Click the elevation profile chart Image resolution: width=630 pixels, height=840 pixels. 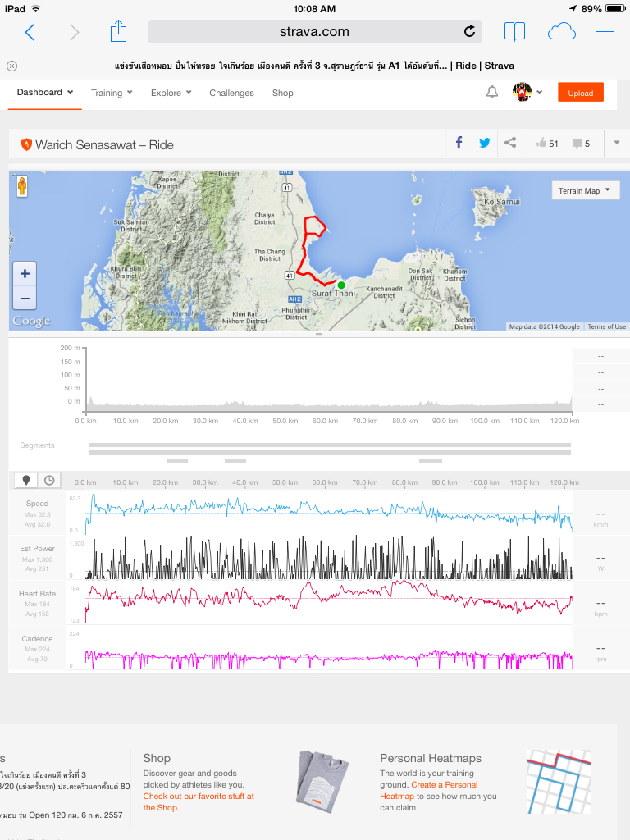328,381
